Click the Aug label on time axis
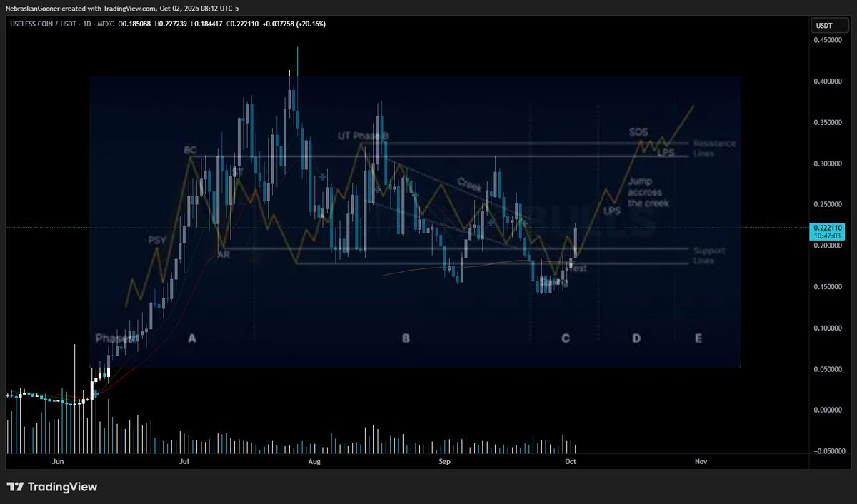This screenshot has width=857, height=504. pos(314,462)
